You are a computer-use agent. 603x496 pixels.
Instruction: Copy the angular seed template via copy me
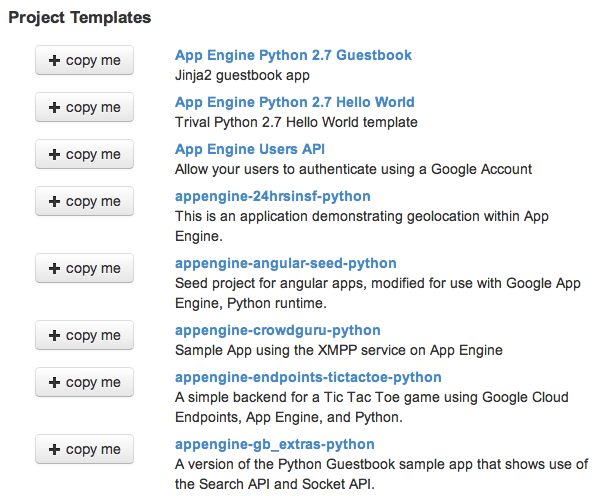tap(85, 268)
